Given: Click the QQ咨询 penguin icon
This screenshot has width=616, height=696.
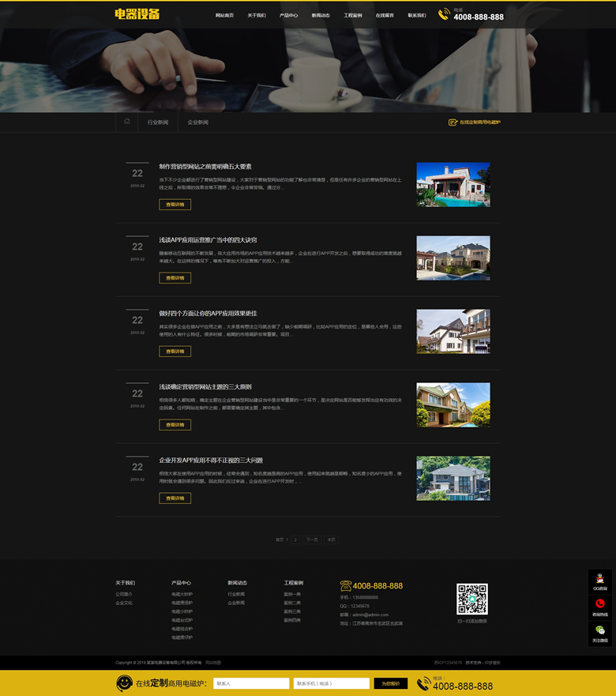Looking at the screenshot, I should click(600, 578).
